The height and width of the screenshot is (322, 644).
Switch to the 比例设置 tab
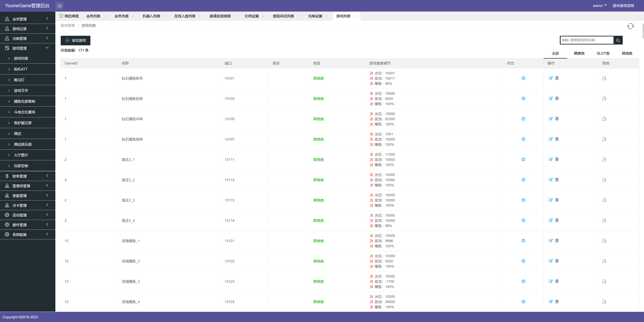coord(252,16)
